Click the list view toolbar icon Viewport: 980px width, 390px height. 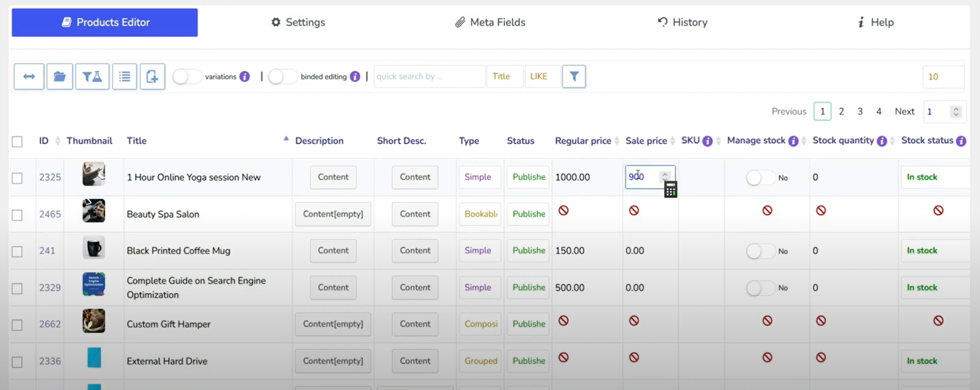(x=124, y=76)
